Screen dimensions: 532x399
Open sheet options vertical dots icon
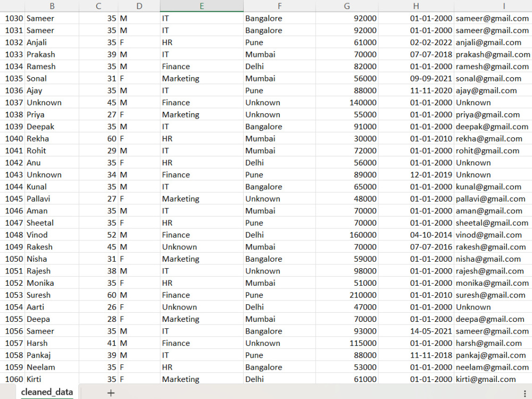point(525,393)
